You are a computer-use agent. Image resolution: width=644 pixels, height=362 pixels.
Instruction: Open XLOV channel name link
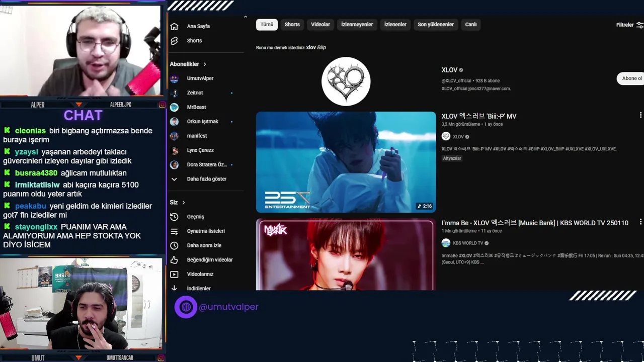click(449, 70)
